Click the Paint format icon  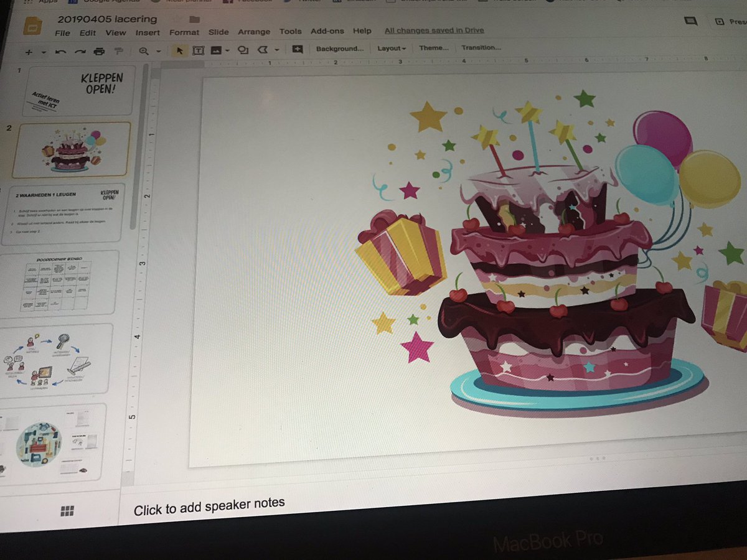pos(120,50)
